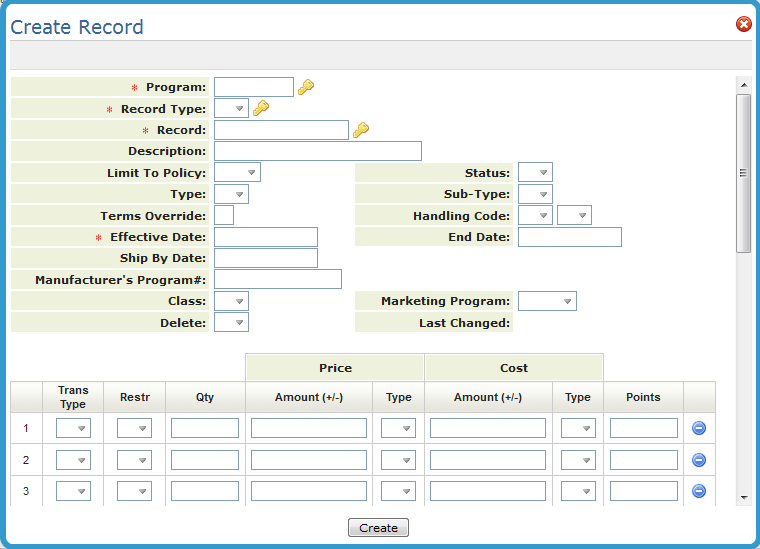The height and width of the screenshot is (549, 760).
Task: Click the key lookup icon beside Program
Action: pos(306,87)
